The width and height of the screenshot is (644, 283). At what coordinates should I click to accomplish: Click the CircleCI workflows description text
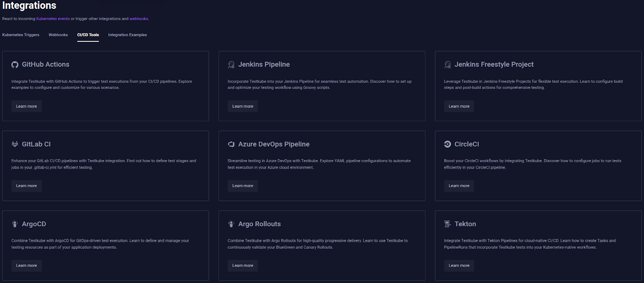[533, 164]
